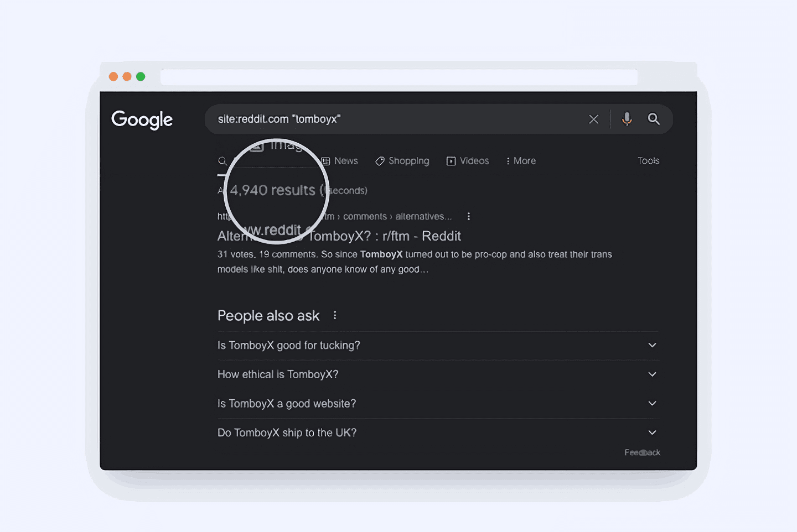Click the result breadcrumb 'comments › alternatives'

coord(397,216)
